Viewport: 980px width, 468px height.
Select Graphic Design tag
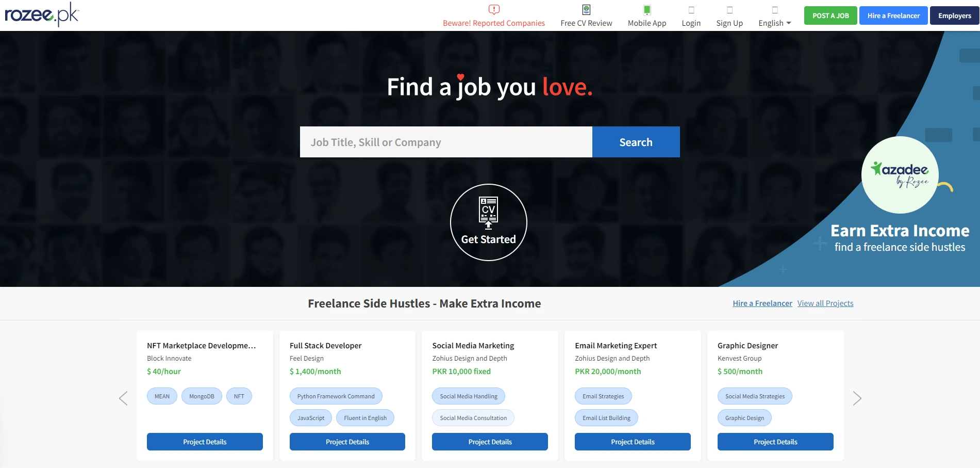pyautogui.click(x=744, y=418)
